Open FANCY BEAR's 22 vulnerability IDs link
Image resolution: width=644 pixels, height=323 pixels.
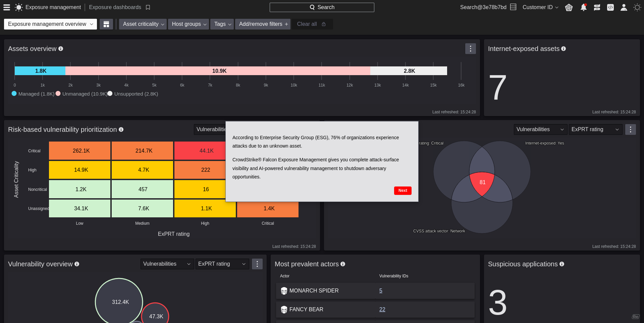point(382,310)
